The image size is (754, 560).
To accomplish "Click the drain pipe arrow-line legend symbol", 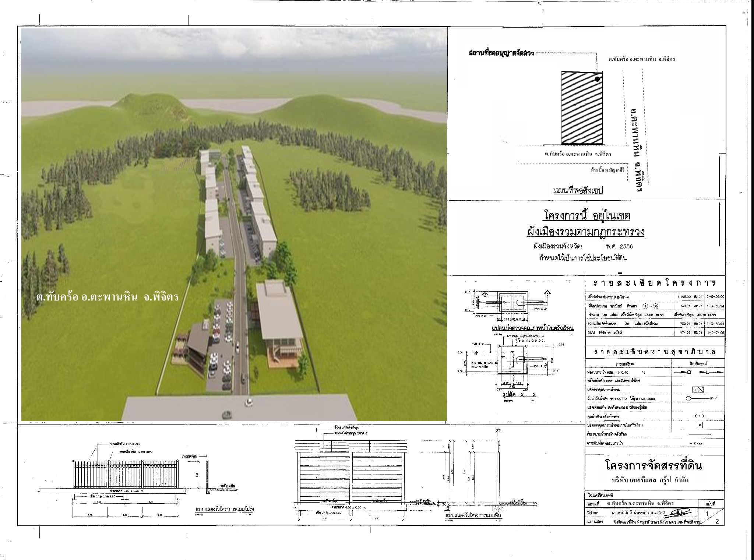I will coord(698,372).
